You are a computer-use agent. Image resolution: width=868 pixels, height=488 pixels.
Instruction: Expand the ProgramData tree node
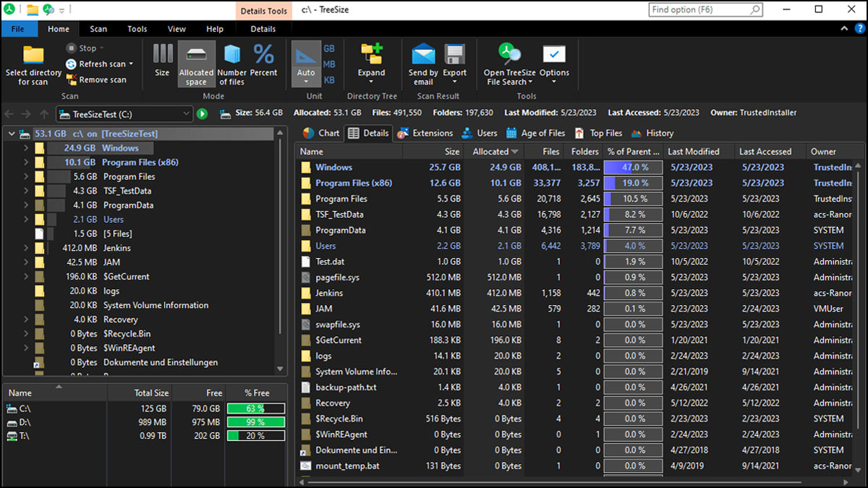click(x=27, y=205)
